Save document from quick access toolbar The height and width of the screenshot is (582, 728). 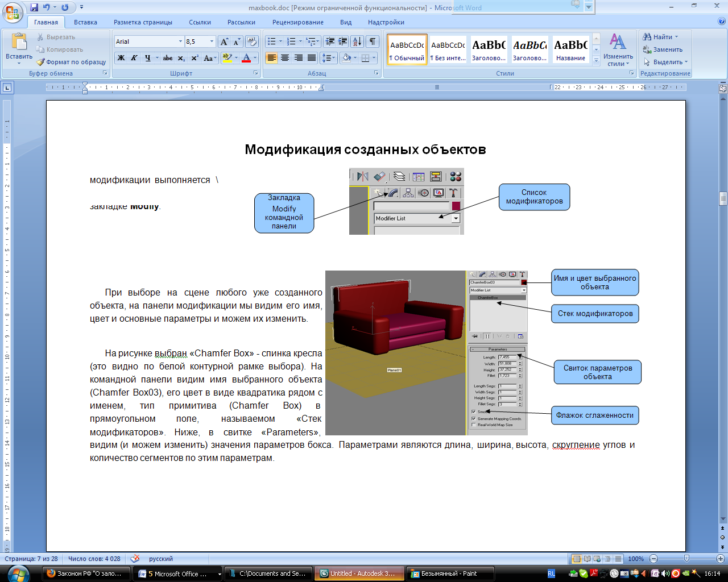pos(34,7)
